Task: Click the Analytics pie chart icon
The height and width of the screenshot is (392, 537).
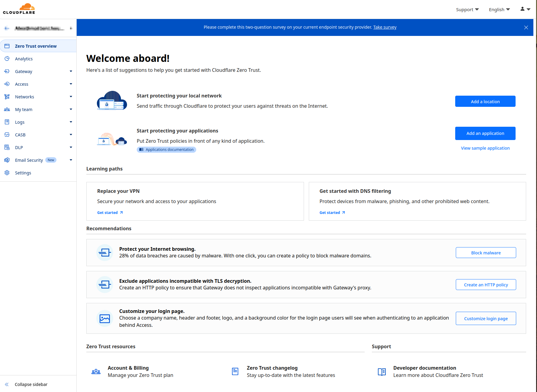Action: 7,59
